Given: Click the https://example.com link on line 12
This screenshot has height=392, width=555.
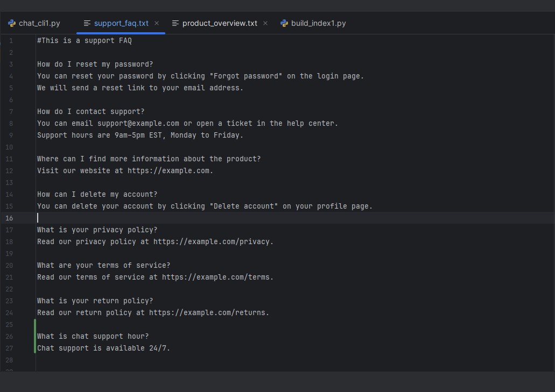Looking at the screenshot, I should (169, 170).
